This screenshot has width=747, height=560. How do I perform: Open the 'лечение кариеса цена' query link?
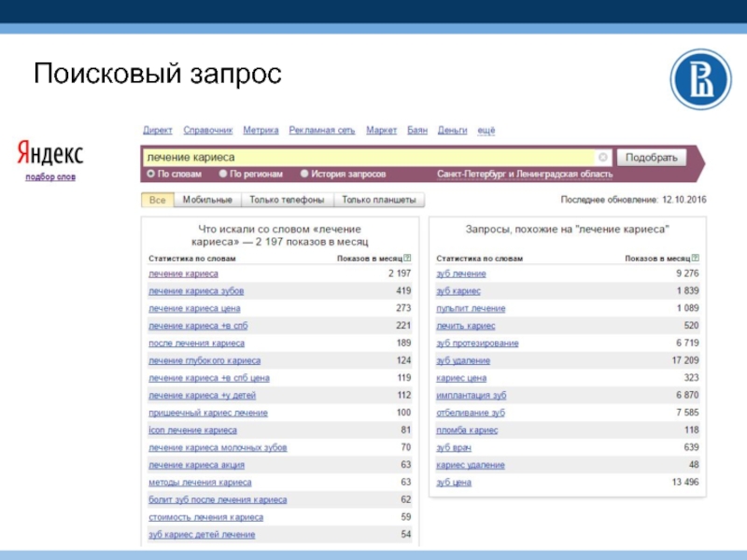coord(194,309)
